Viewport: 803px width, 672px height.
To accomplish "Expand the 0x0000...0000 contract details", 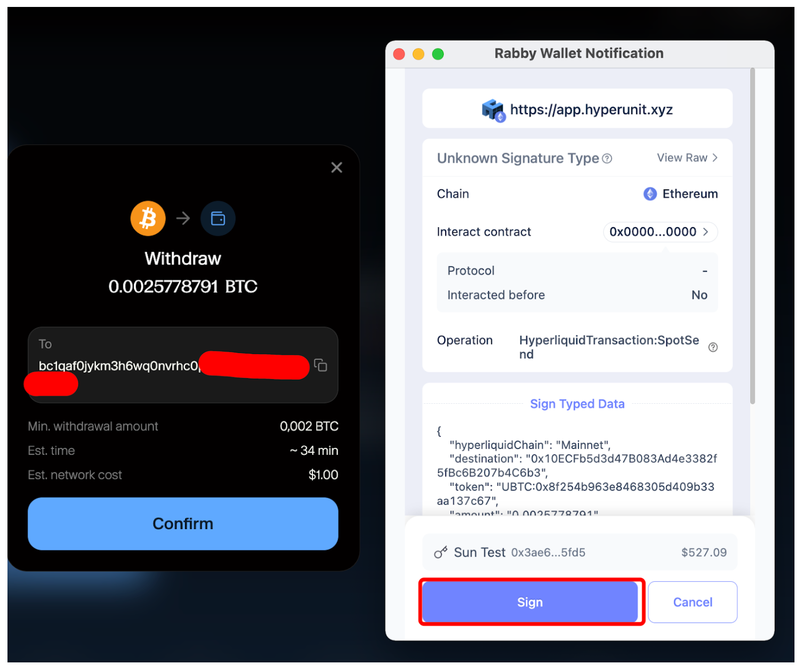I will click(x=660, y=232).
